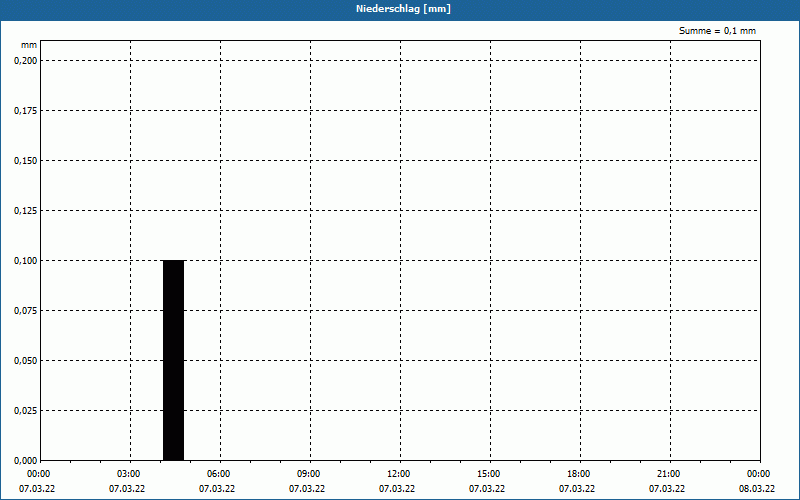Click the 0,150 y-axis label
Screen dimensions: 800x500
click(26, 161)
